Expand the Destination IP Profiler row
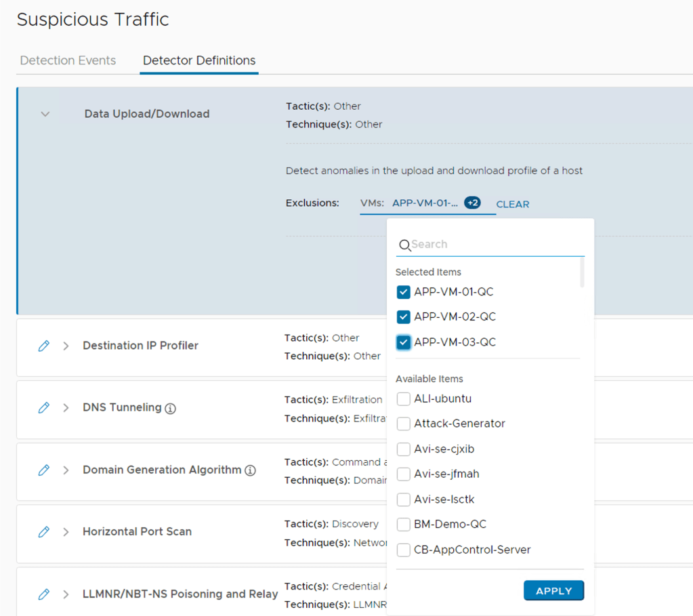This screenshot has width=693, height=616. 66,346
